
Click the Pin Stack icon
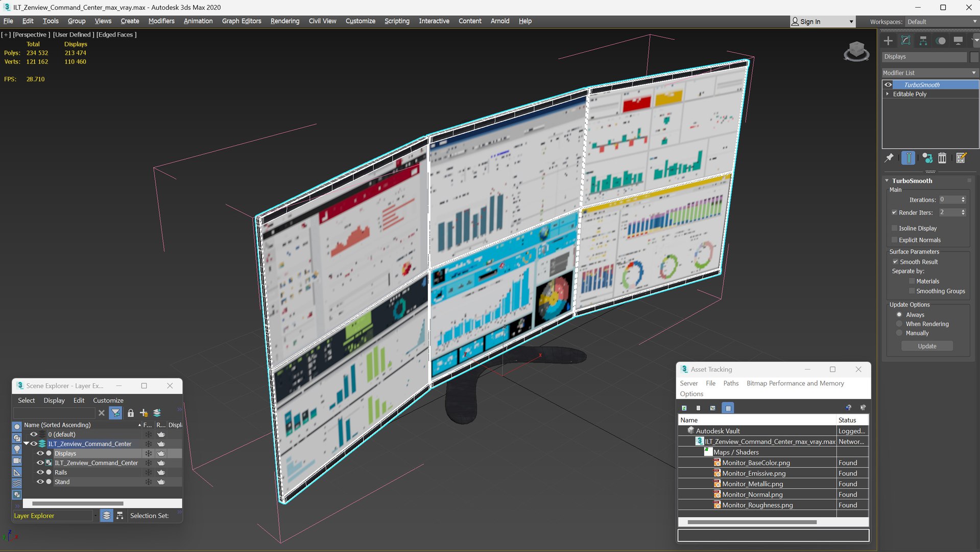point(889,158)
